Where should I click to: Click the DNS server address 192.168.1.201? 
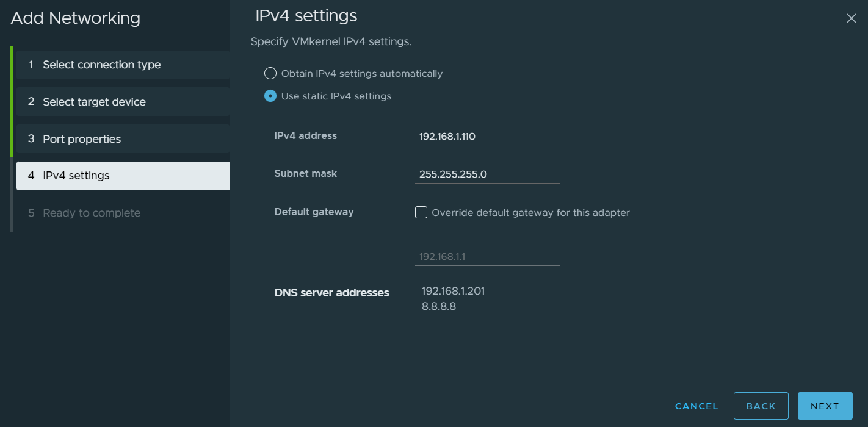[453, 291]
